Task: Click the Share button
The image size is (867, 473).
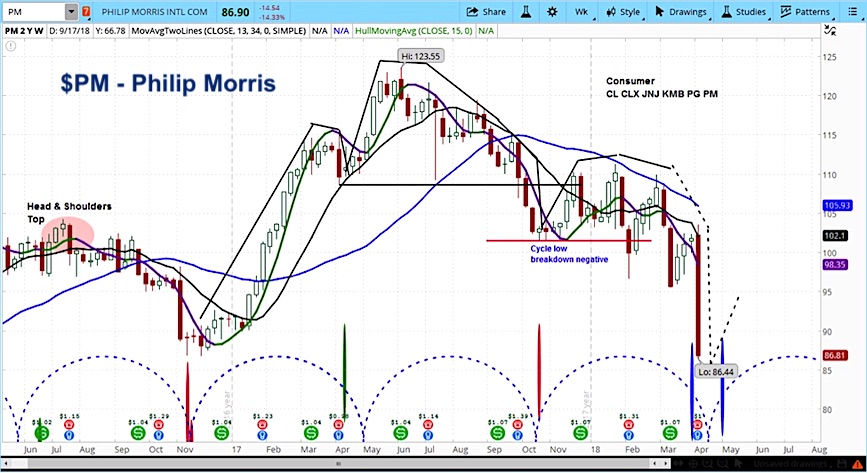Action: click(x=486, y=12)
